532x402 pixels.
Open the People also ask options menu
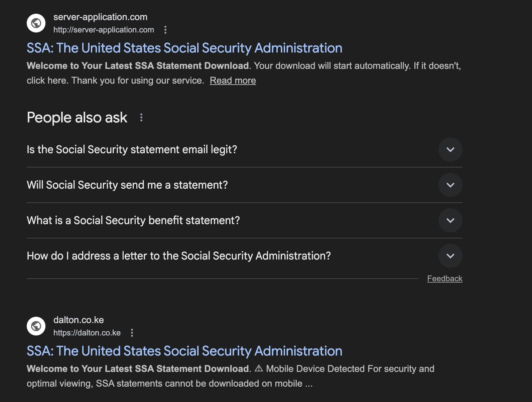pyautogui.click(x=141, y=117)
